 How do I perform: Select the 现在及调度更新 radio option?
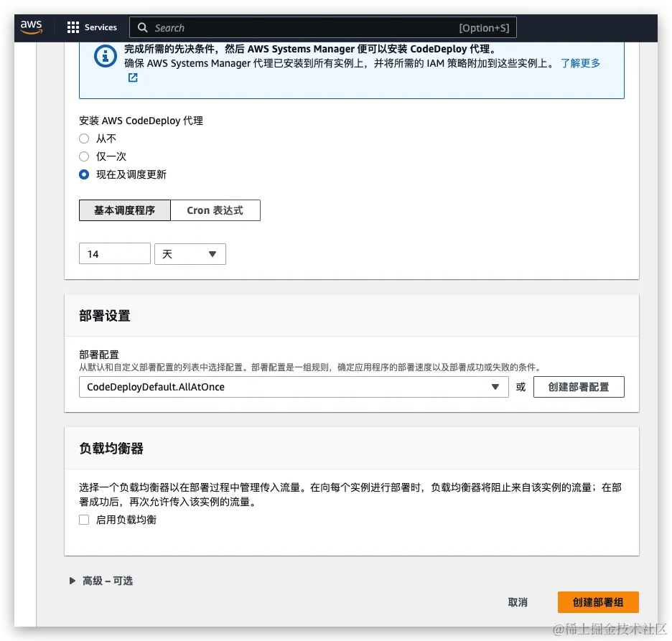tap(84, 174)
